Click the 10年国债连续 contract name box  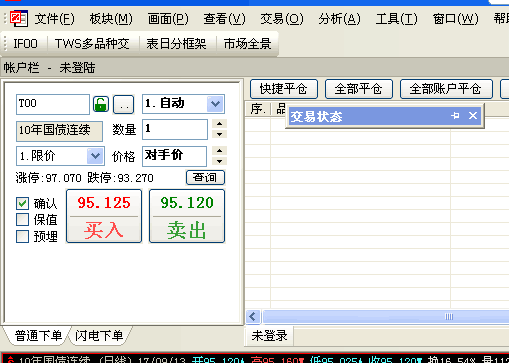pyautogui.click(x=59, y=131)
